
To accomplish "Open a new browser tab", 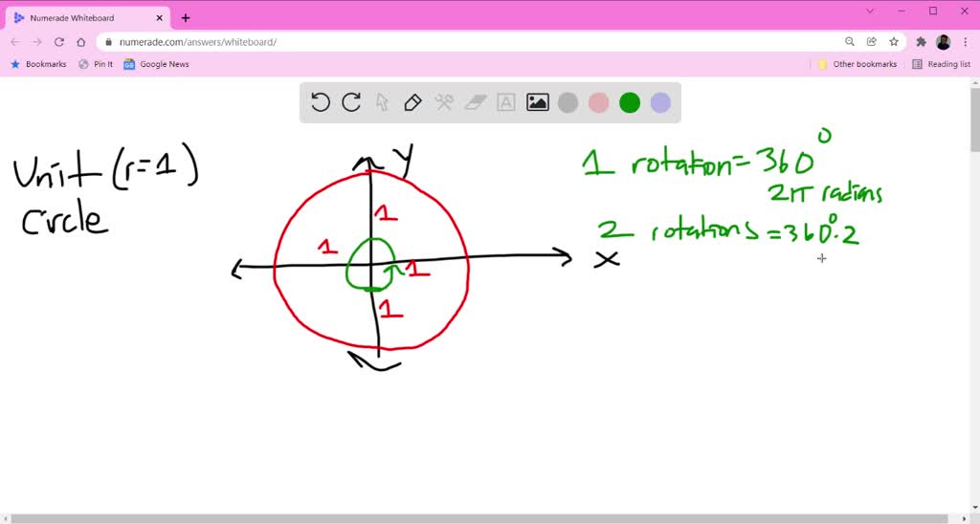I will (x=186, y=18).
